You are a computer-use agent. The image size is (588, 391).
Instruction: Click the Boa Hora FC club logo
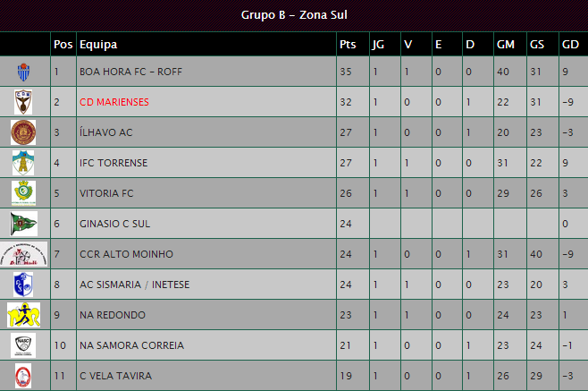23,72
